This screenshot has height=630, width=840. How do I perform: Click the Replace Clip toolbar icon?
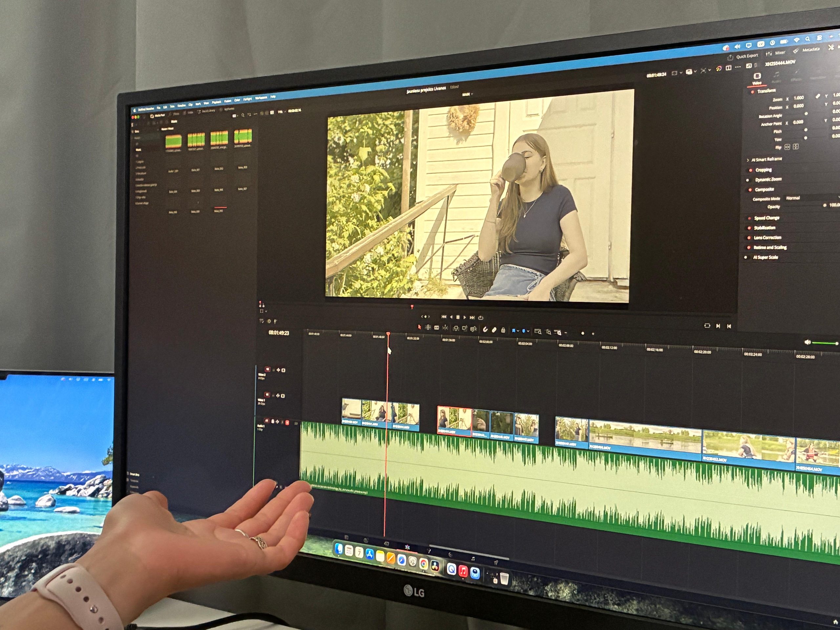[x=473, y=329]
